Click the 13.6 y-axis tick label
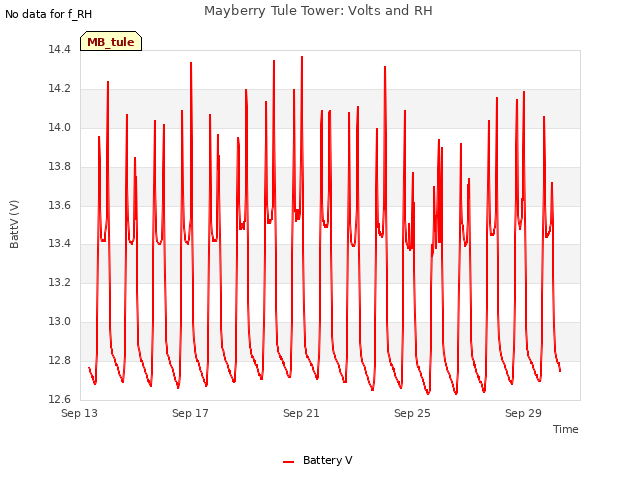 point(60,205)
